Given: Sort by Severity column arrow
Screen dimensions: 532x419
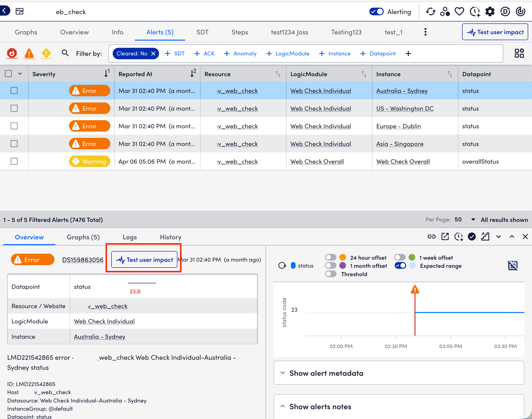Looking at the screenshot, I should (x=107, y=73).
